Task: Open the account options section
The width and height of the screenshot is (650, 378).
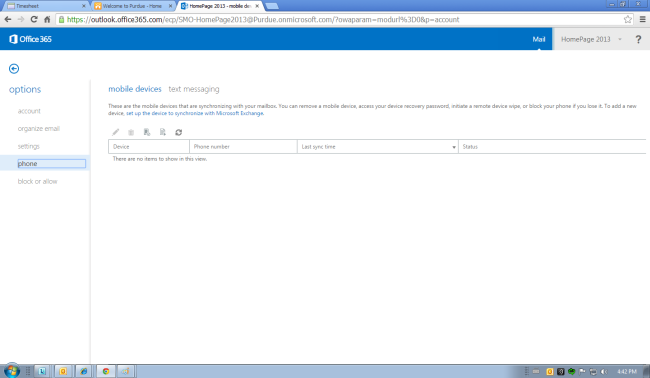Action: click(x=29, y=111)
